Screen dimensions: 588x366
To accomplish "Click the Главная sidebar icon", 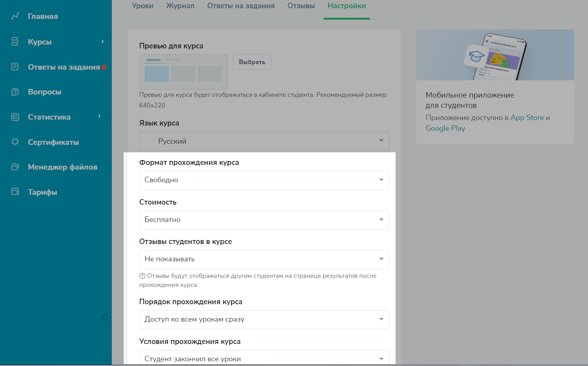I will coord(15,16).
